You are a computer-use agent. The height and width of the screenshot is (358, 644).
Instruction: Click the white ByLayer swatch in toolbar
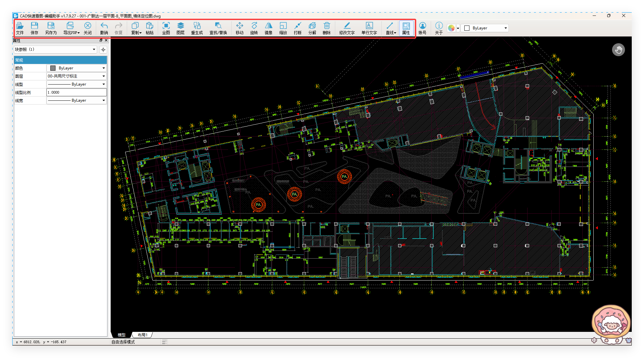(467, 28)
